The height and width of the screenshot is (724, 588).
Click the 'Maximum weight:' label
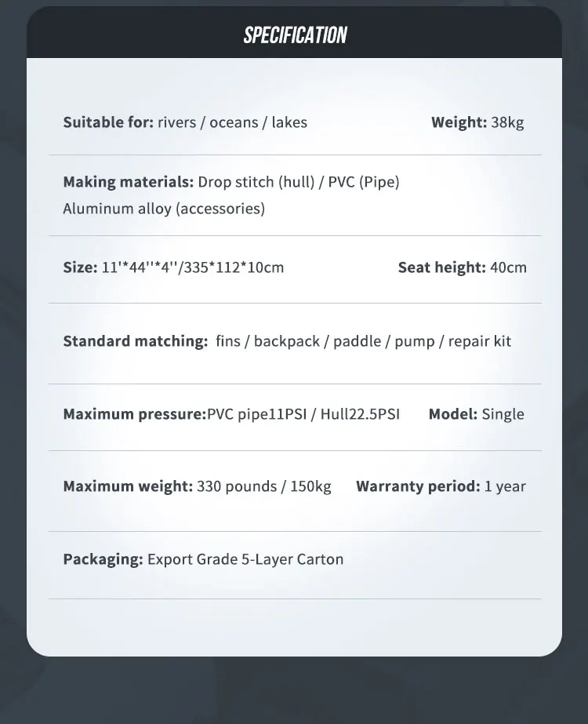coord(128,486)
